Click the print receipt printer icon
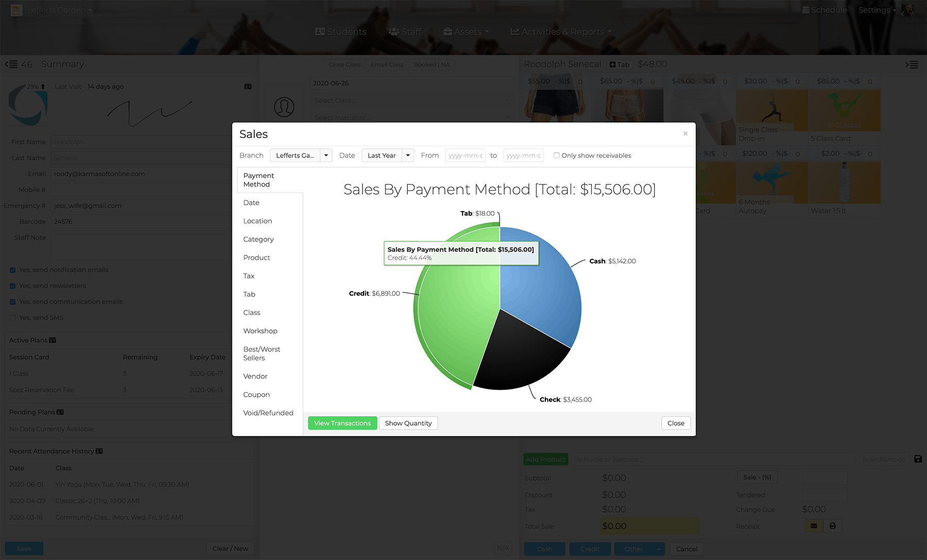The width and height of the screenshot is (927, 560). pos(832,526)
